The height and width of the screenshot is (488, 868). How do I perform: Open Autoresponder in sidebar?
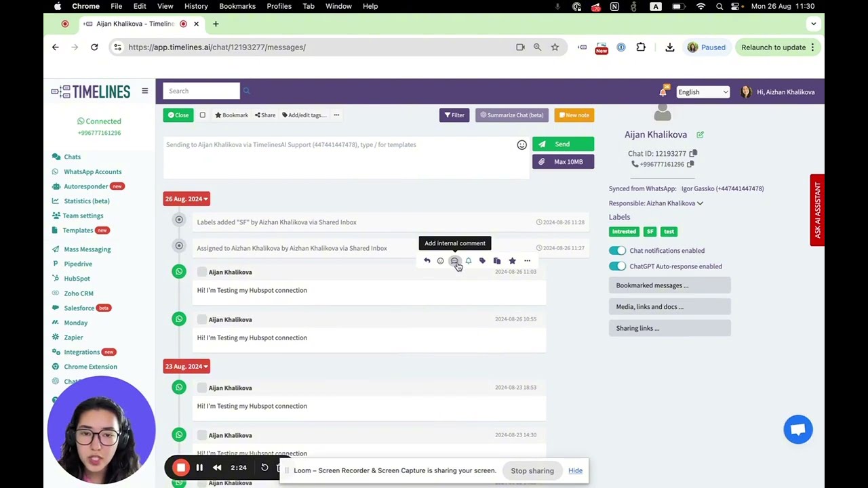(85, 186)
